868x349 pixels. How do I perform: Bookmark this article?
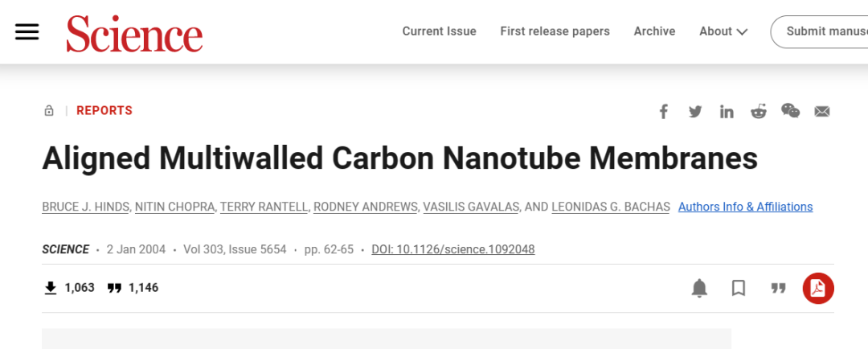point(739,288)
